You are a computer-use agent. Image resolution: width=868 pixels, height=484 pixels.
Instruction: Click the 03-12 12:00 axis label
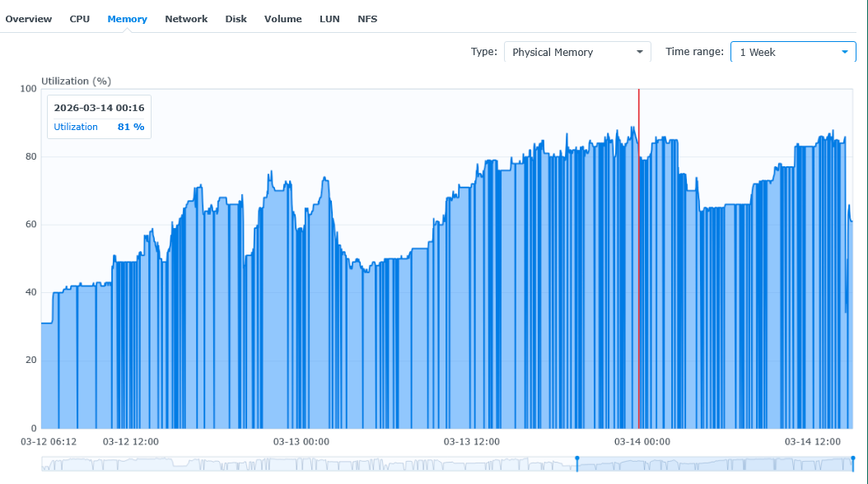tap(131, 441)
